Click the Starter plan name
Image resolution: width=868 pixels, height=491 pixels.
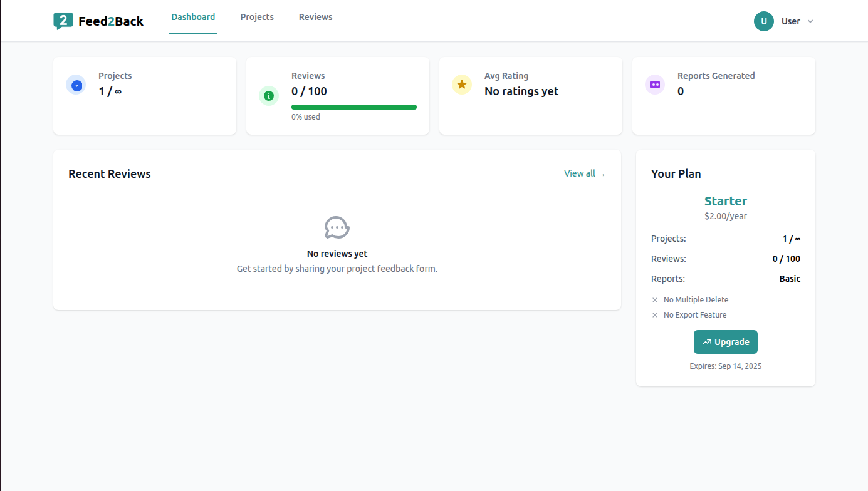click(x=726, y=201)
